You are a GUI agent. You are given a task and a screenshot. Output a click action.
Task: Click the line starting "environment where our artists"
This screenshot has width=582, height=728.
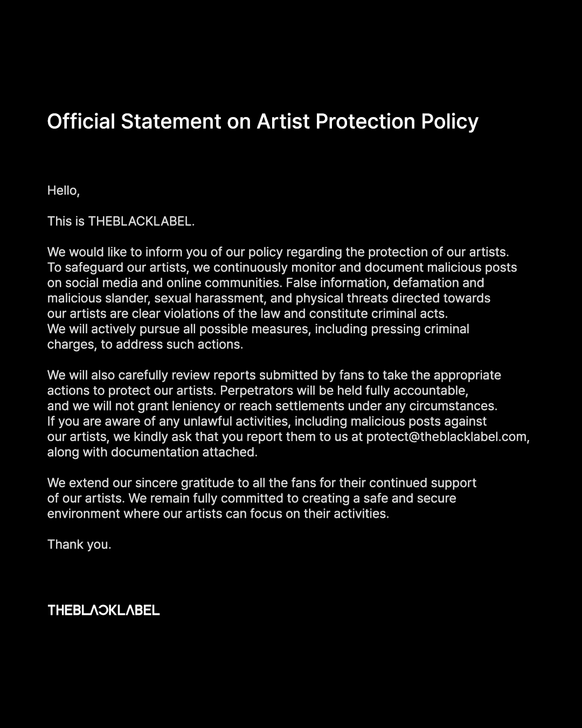click(x=218, y=513)
